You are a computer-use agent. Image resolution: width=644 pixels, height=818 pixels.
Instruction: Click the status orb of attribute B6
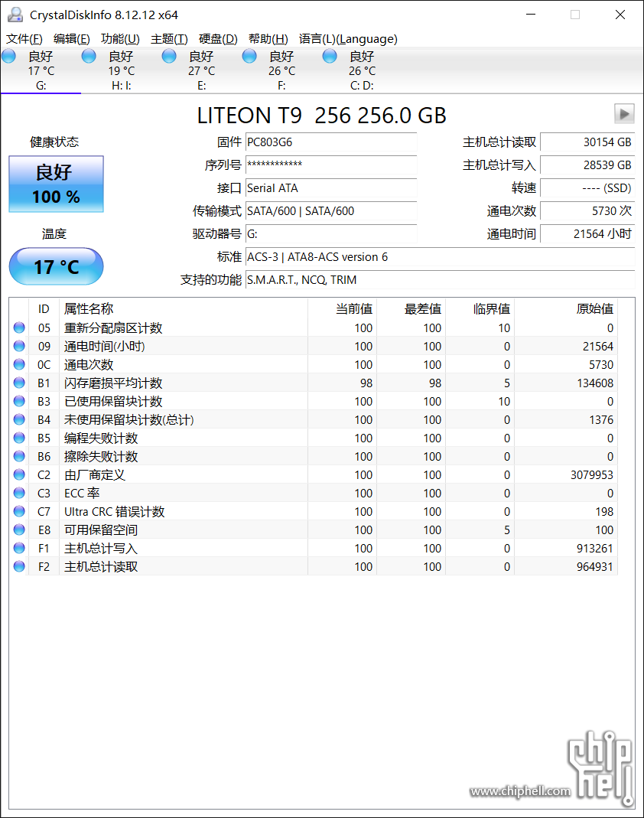(19, 456)
